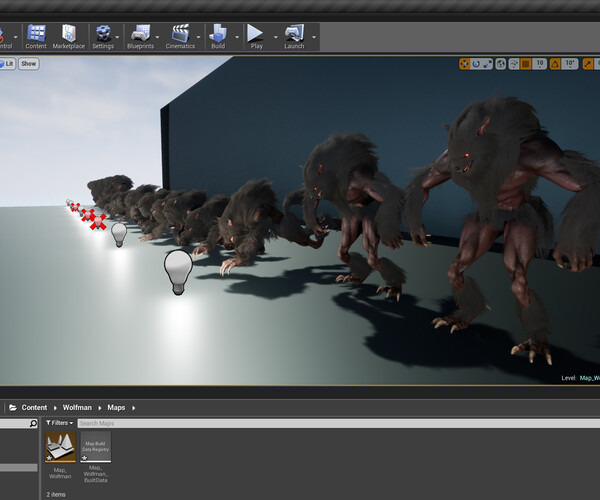Click the '2 items' count text
Image resolution: width=600 pixels, height=500 pixels.
click(x=56, y=494)
